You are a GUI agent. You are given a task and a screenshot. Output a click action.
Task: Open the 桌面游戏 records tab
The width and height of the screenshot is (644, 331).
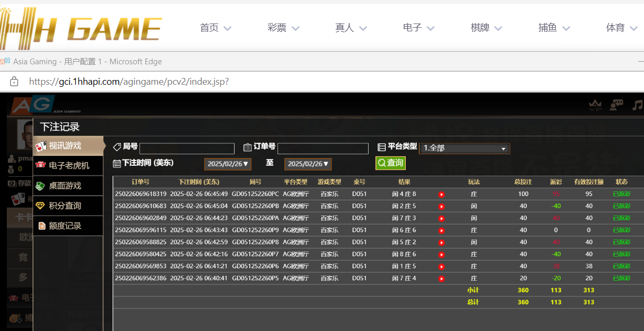(65, 186)
